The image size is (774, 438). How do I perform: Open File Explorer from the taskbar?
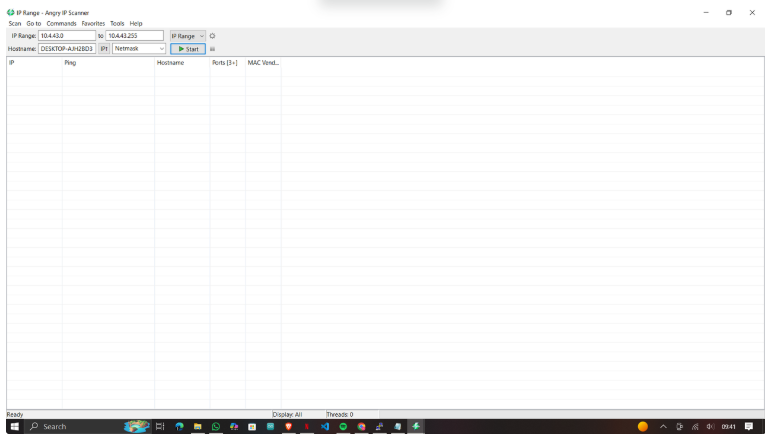[x=197, y=427]
